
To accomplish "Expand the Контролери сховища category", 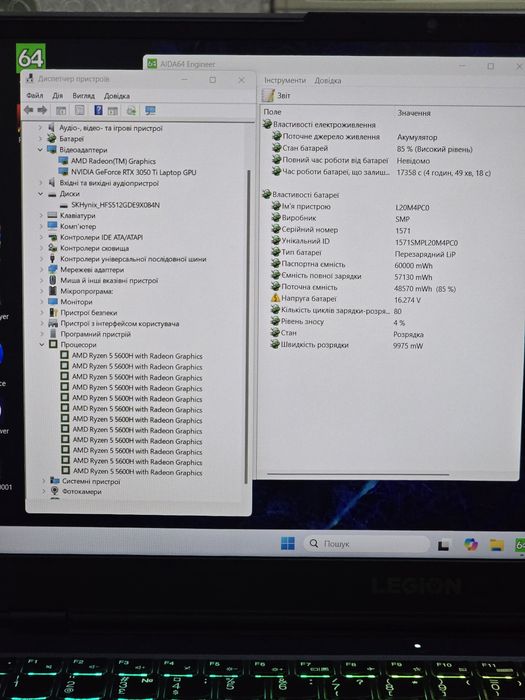I will point(41,248).
